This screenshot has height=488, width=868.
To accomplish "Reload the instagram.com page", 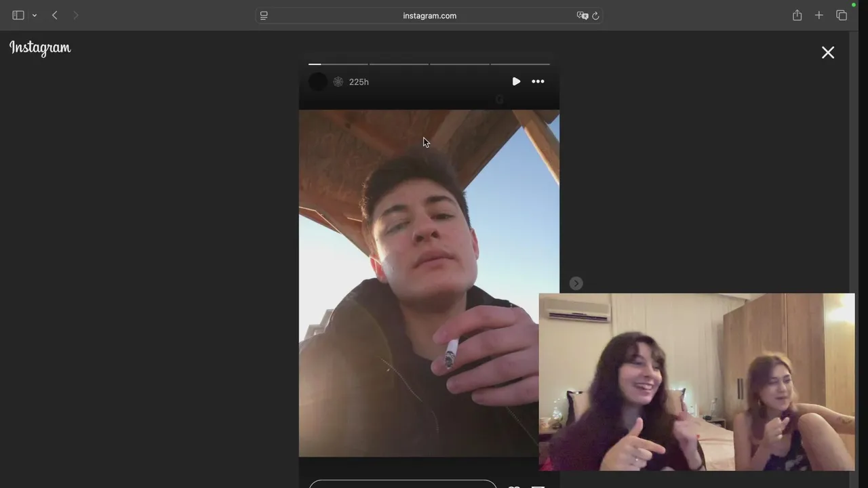I will click(x=595, y=16).
